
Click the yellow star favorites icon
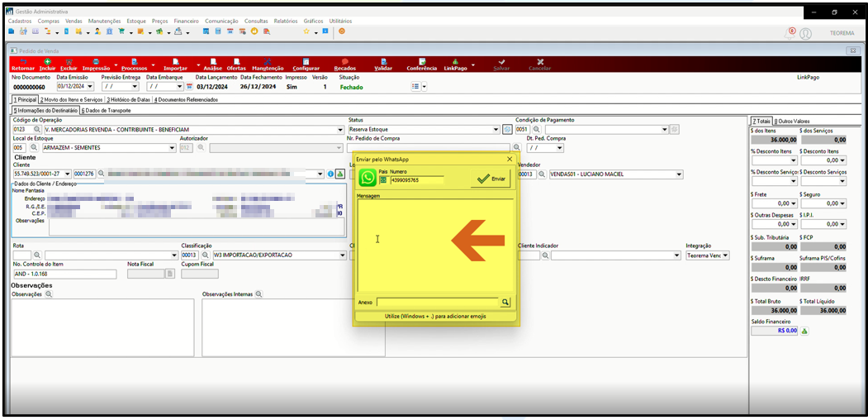306,31
